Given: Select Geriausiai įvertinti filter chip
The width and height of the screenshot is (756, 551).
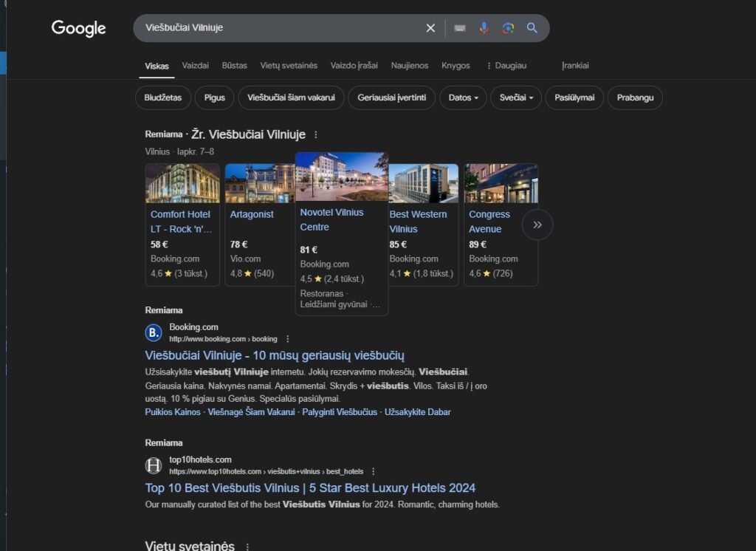Looking at the screenshot, I should (x=391, y=98).
